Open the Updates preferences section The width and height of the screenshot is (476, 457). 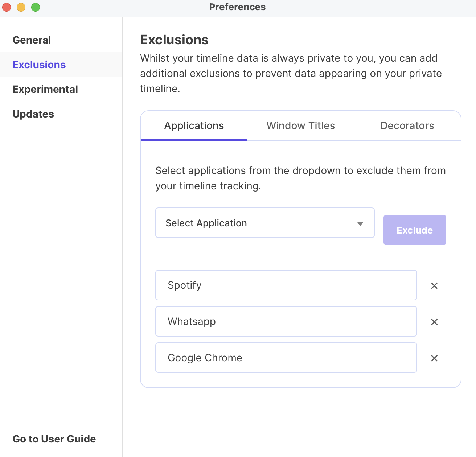click(33, 114)
